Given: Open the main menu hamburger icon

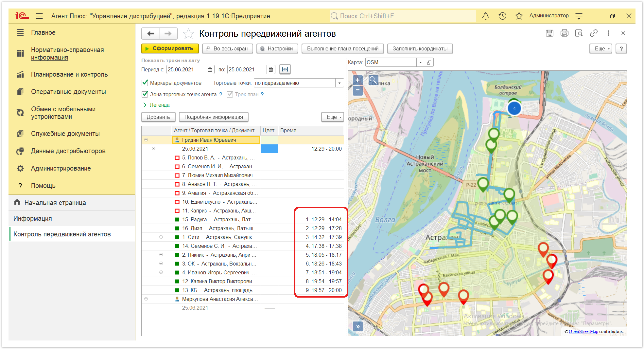Looking at the screenshot, I should click(x=39, y=16).
